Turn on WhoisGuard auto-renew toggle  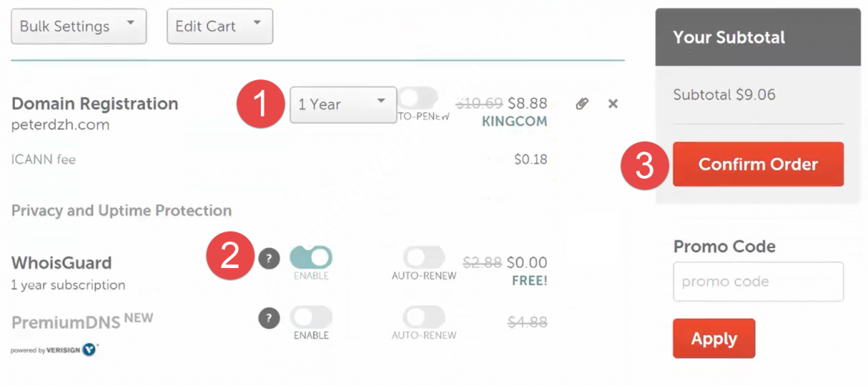424,258
